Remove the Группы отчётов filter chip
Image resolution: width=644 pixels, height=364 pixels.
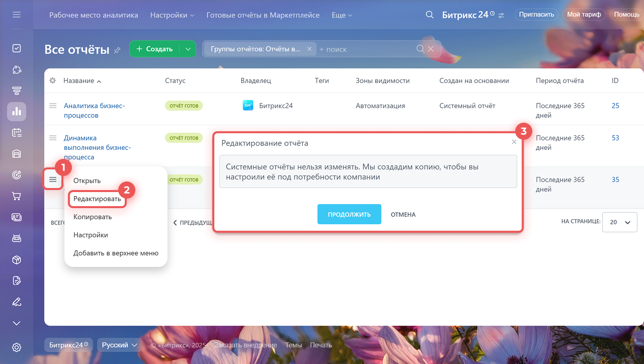[309, 49]
